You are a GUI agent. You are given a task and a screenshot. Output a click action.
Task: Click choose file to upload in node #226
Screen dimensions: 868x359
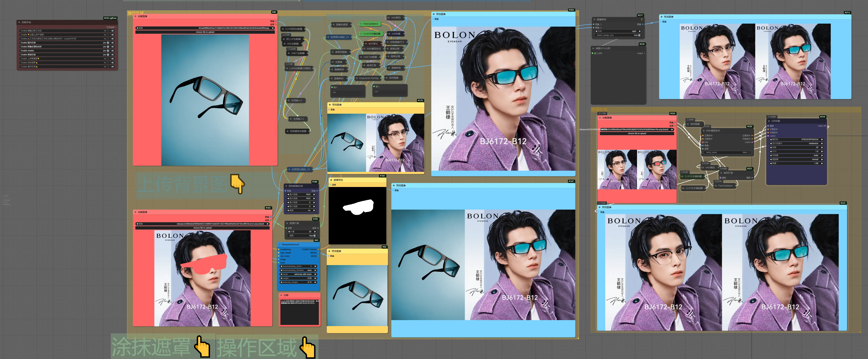point(637,134)
